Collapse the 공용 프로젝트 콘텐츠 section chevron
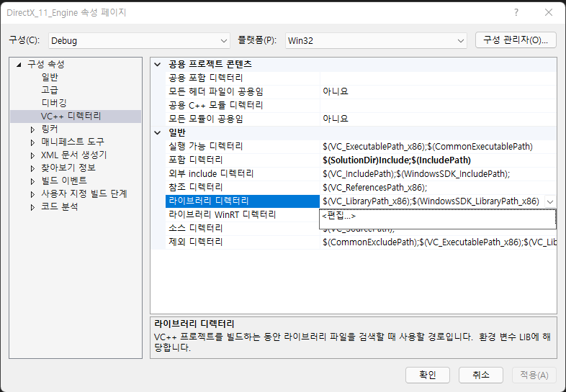566x392 pixels. tap(158, 65)
